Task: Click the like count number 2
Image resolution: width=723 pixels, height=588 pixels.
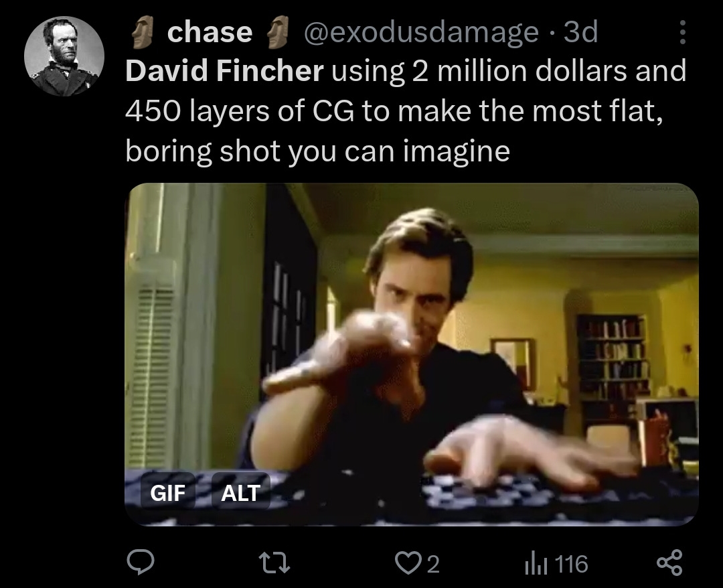Action: (433, 564)
